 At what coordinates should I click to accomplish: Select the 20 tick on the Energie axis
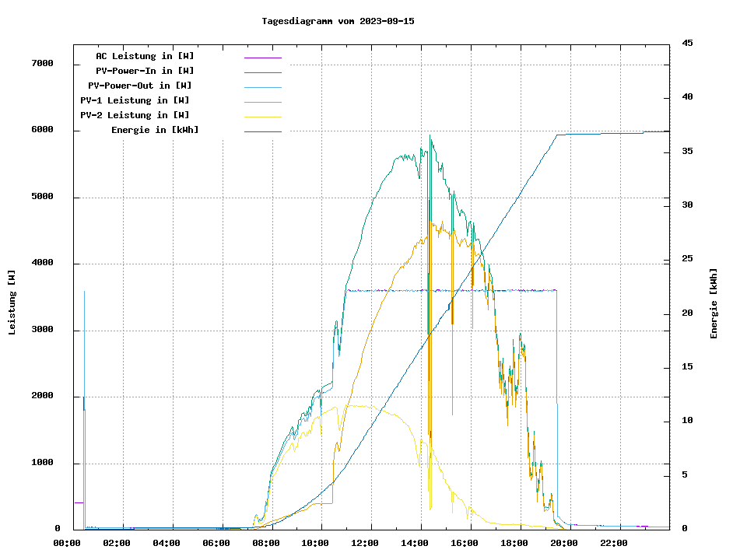tap(687, 313)
